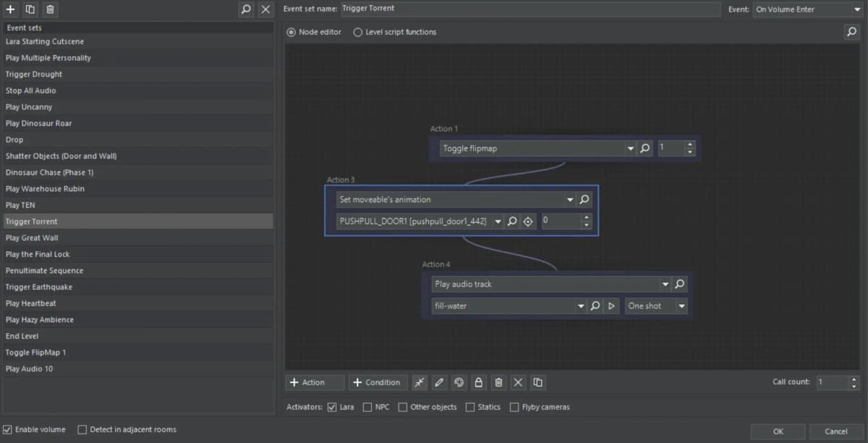Open the PUSHPULL_DOOR1 object dropdown

point(498,221)
